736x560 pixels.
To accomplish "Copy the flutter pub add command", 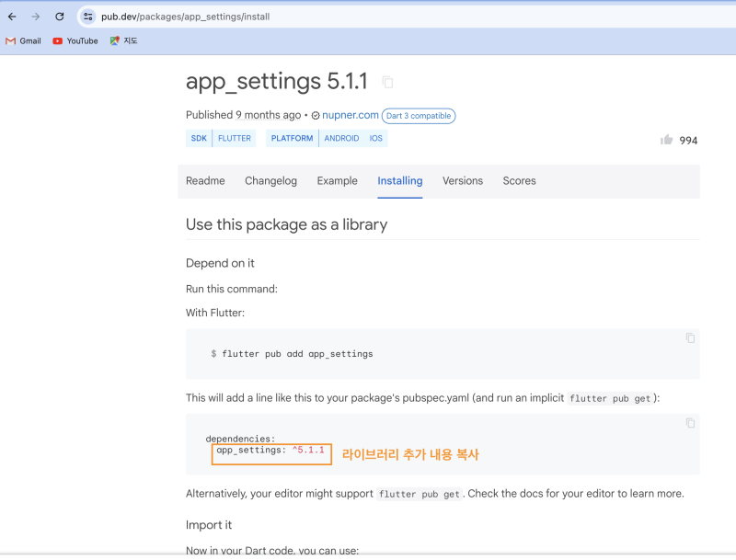I will [x=690, y=338].
